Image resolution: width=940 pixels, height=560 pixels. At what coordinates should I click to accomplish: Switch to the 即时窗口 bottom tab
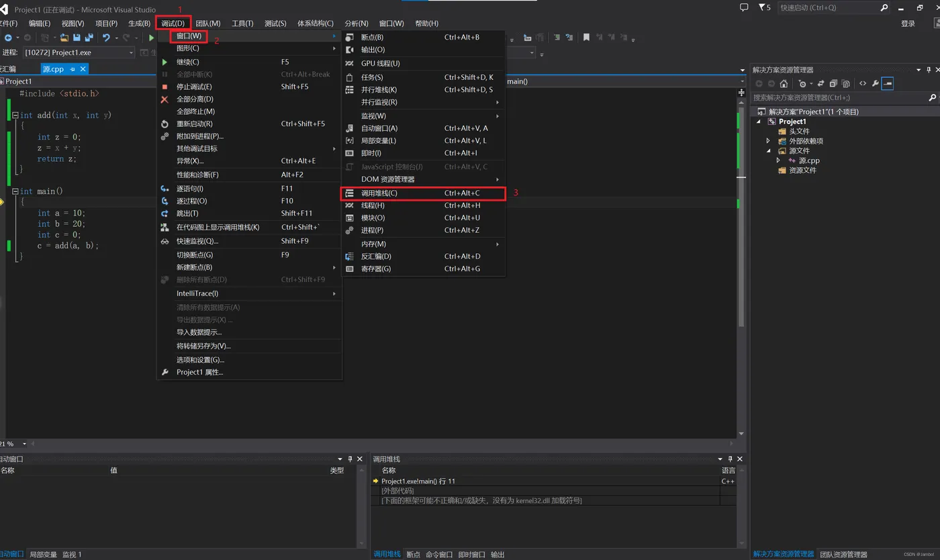(471, 555)
